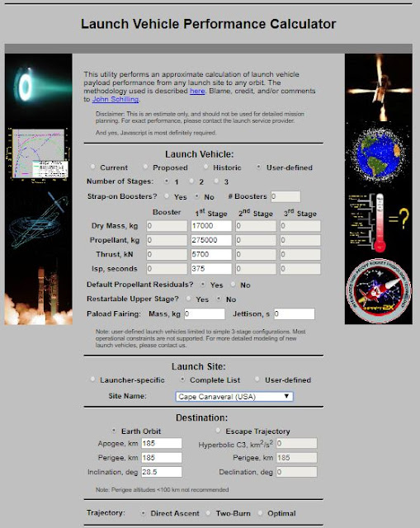The width and height of the screenshot is (420, 528).
Task: Select User-defined launch site option
Action: point(257,379)
